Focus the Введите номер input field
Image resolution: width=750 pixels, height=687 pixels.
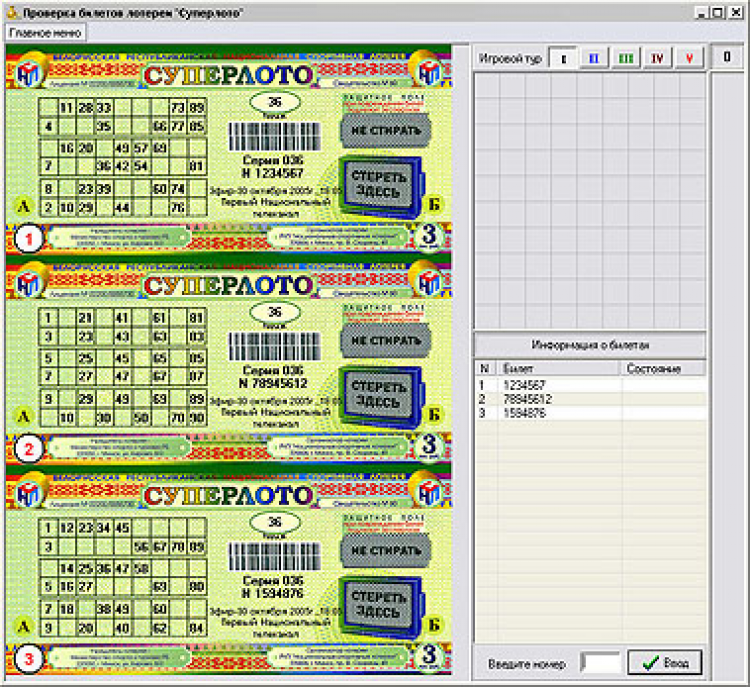600,663
